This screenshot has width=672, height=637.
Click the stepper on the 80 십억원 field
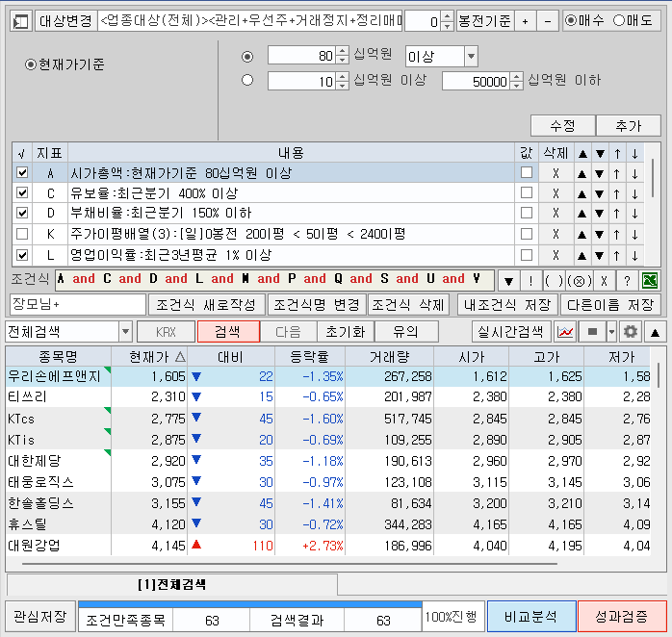(x=343, y=56)
